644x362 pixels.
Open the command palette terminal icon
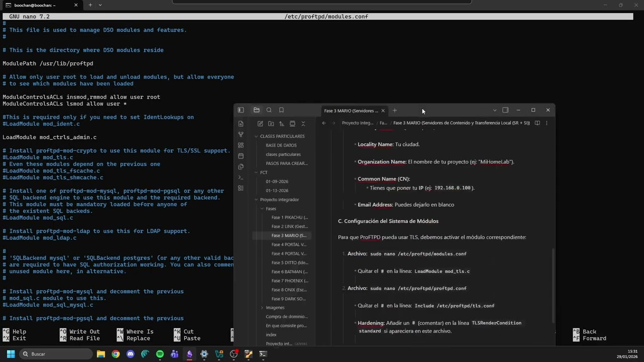(240, 177)
